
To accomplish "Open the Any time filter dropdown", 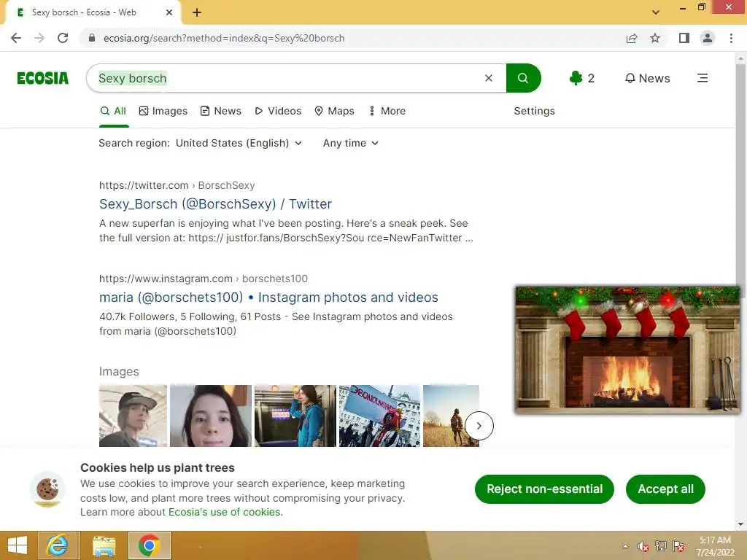I will point(351,144).
